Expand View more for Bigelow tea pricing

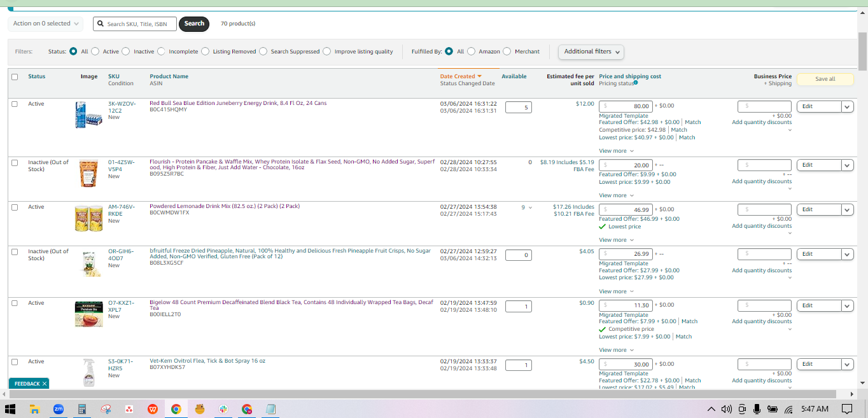coord(616,350)
